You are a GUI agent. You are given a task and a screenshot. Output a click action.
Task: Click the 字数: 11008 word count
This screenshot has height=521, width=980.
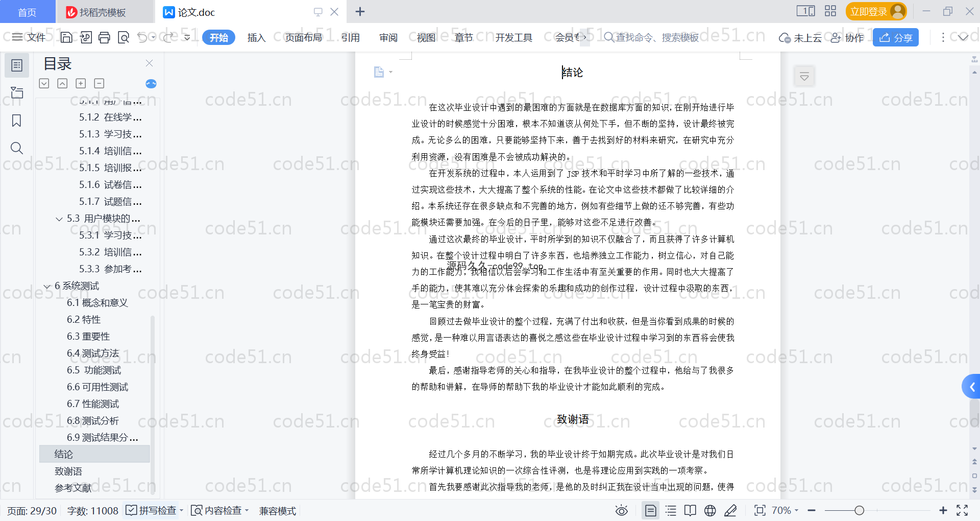pos(92,511)
